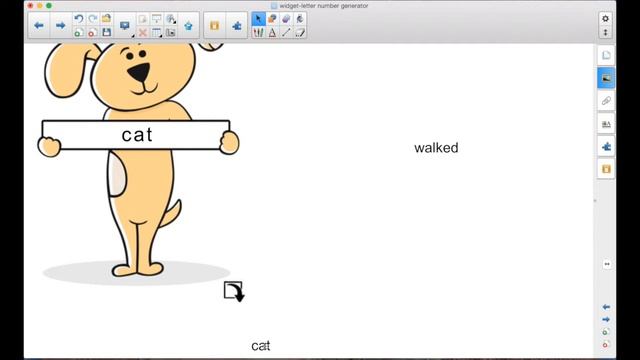Click the View Screens monitor icon
Image resolution: width=640 pixels, height=360 pixels.
click(124, 25)
